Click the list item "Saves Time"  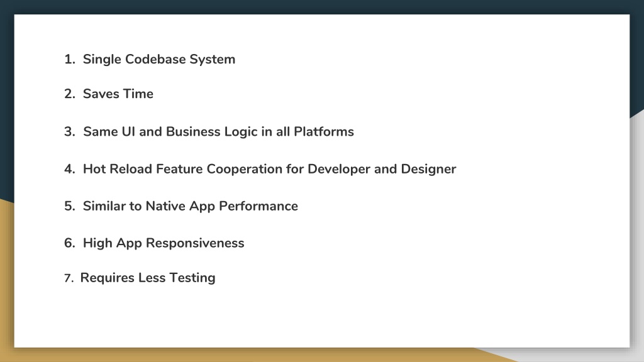tap(118, 94)
